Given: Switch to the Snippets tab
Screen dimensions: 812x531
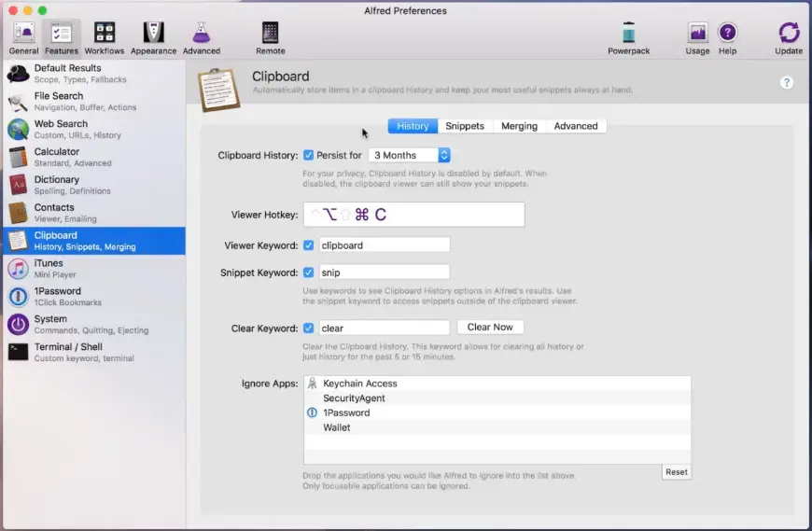Looking at the screenshot, I should [x=465, y=126].
